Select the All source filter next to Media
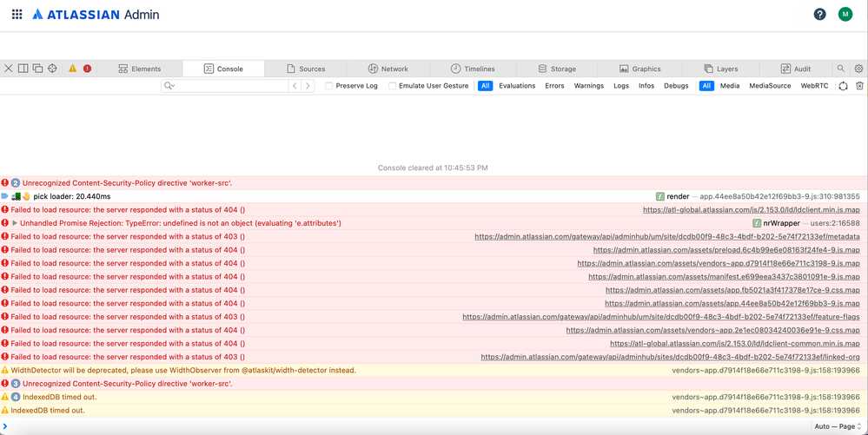The height and width of the screenshot is (435, 868). pos(706,86)
